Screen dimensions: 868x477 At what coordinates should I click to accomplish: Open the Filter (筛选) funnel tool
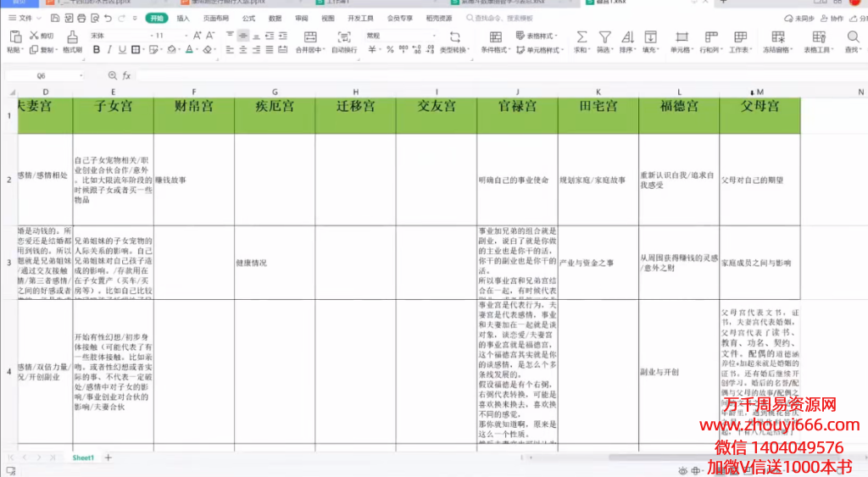point(604,37)
